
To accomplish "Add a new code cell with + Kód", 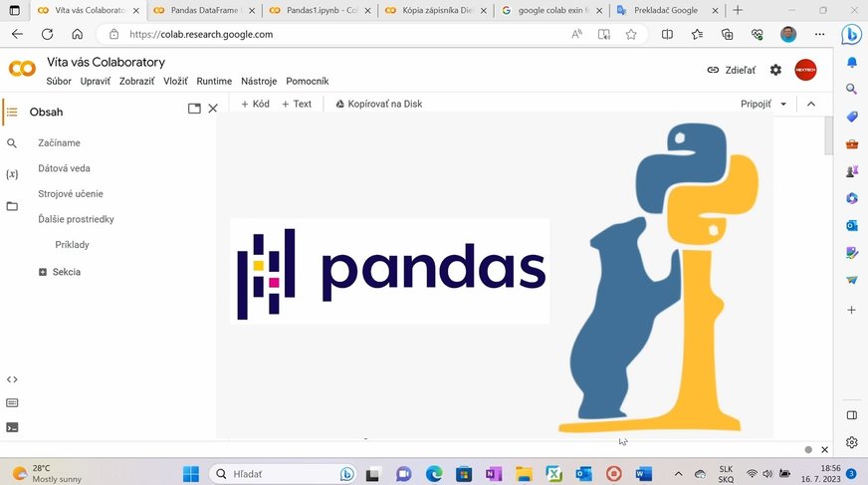I will pos(255,104).
